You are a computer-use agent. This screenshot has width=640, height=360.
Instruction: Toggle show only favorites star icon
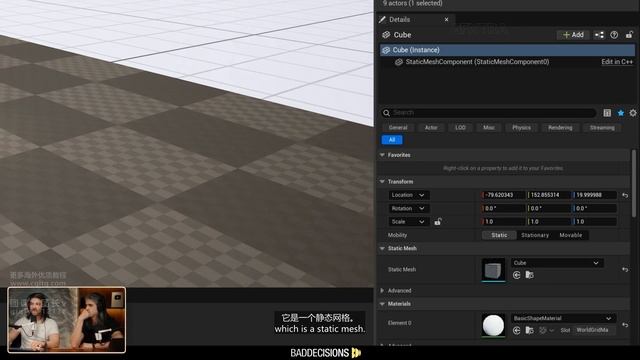click(620, 113)
